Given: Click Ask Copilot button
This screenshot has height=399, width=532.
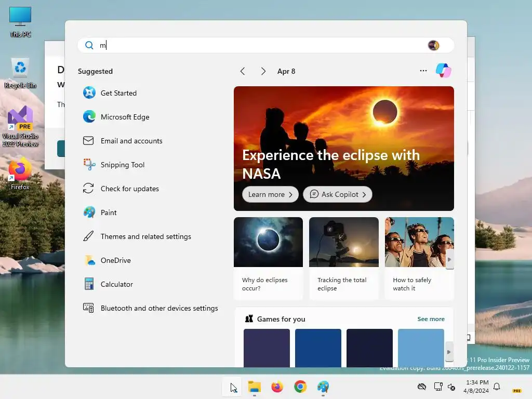Looking at the screenshot, I should coord(338,194).
